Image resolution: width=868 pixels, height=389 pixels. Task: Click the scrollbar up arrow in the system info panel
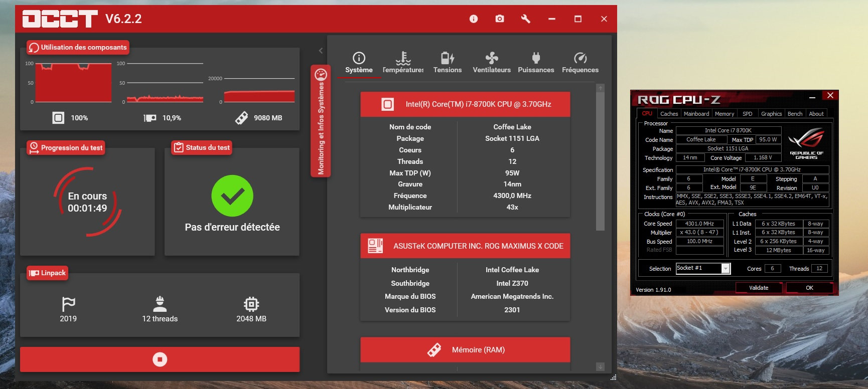[x=600, y=88]
